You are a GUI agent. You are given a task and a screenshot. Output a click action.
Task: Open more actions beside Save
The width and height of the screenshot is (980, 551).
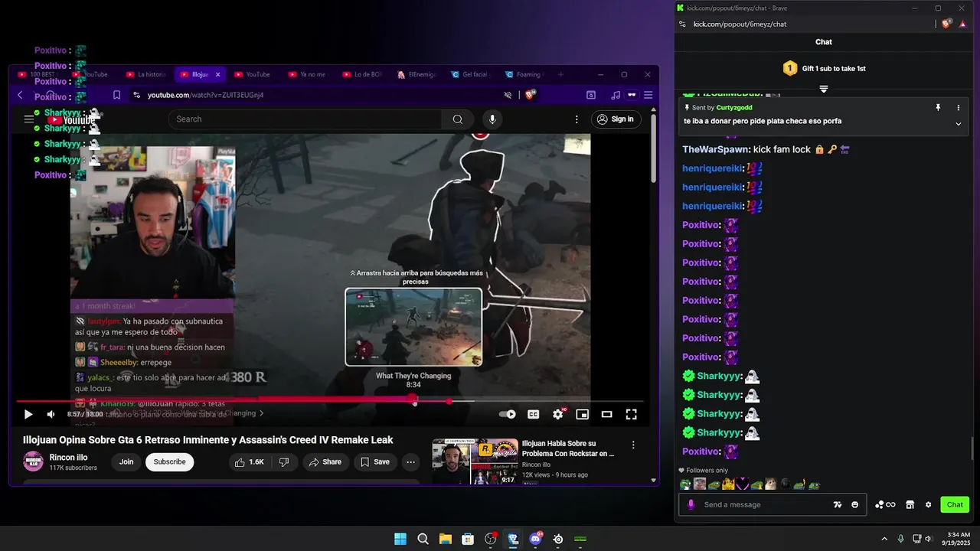point(411,462)
